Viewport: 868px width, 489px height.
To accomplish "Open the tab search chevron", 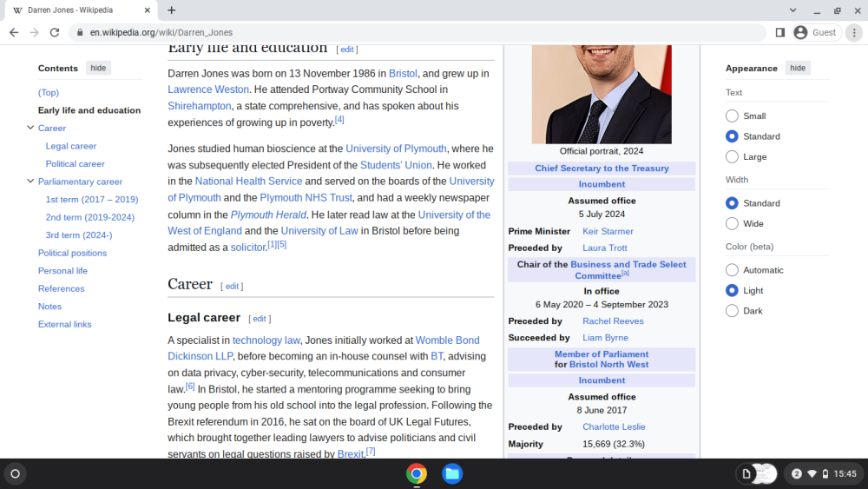I will pos(792,10).
